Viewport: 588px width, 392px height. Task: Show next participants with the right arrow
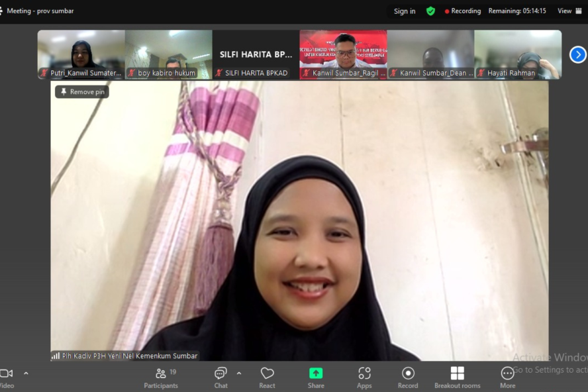[x=577, y=54]
